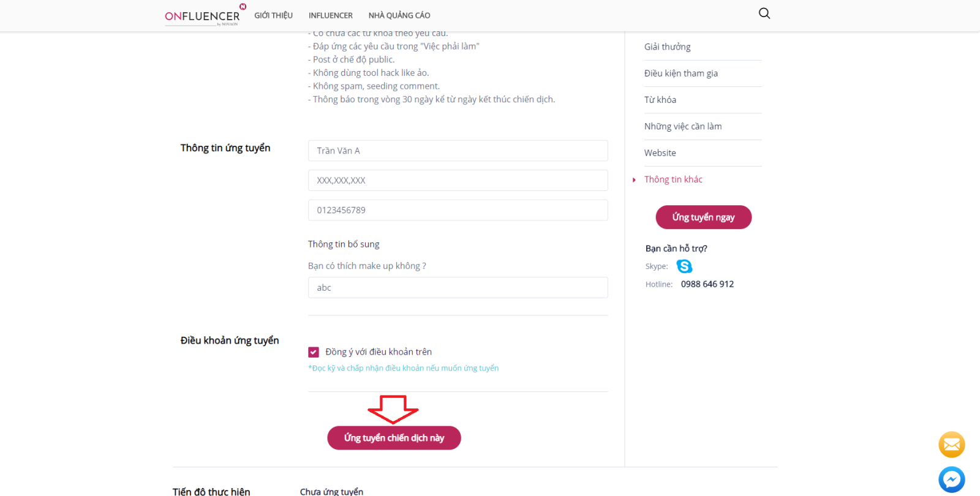Open the Influencer menu item

[x=331, y=15]
